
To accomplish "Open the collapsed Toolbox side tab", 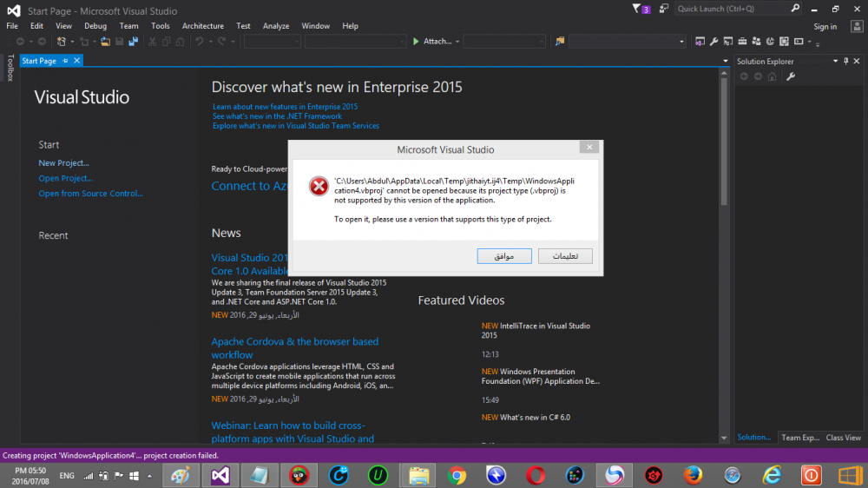I will click(x=10, y=68).
